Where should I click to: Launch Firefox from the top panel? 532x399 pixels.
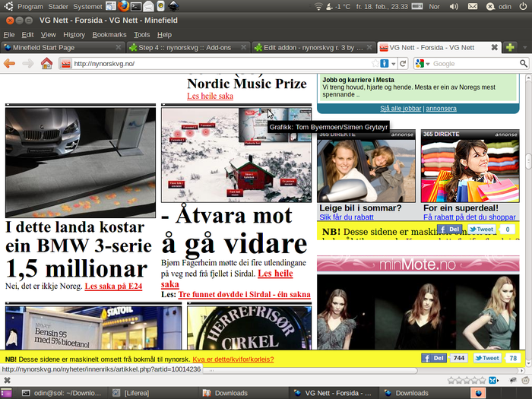point(123,6)
